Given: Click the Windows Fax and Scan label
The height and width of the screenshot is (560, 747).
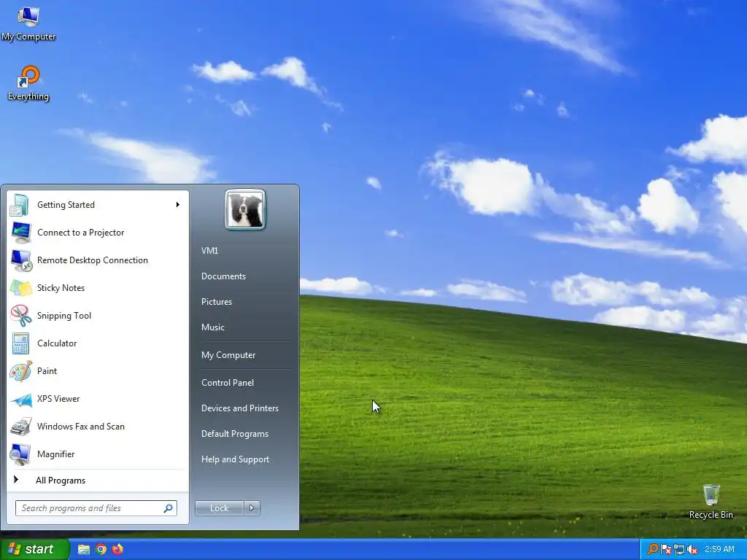Looking at the screenshot, I should pos(80,426).
